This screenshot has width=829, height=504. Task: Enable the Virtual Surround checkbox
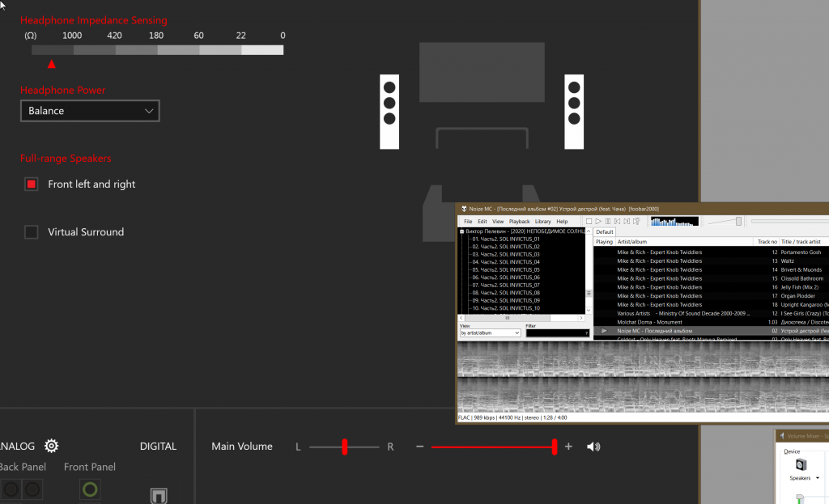(32, 232)
